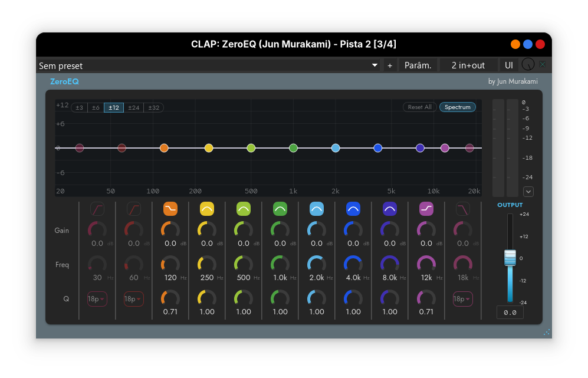Image resolution: width=588 pixels, height=378 pixels.
Task: Click the teal bypass checkbox in header
Action: [543, 64]
